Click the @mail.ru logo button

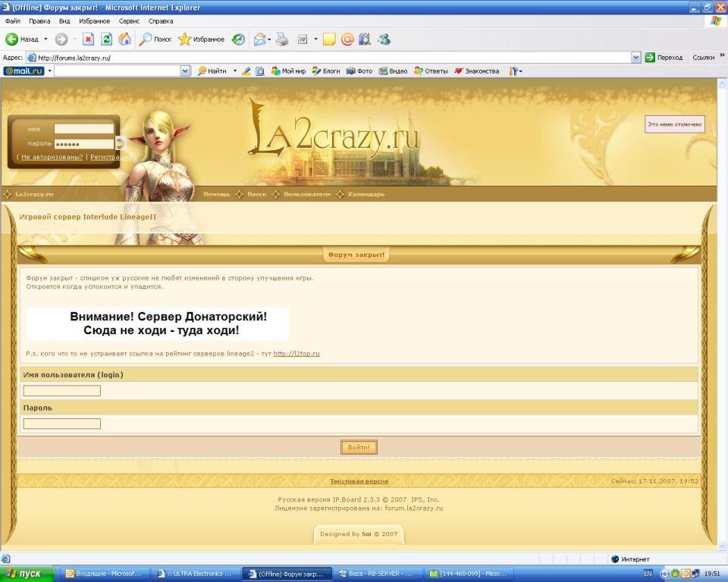[x=24, y=71]
